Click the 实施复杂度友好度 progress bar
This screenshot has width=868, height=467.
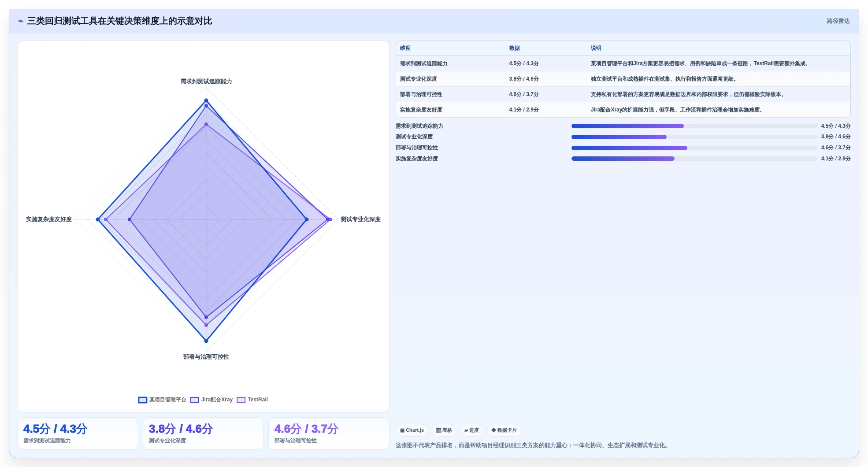coord(694,159)
